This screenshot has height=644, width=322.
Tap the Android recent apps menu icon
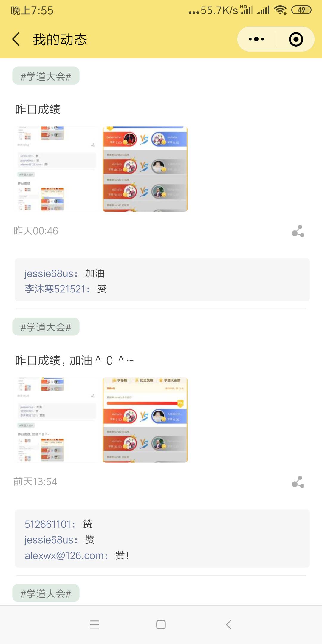point(95,625)
